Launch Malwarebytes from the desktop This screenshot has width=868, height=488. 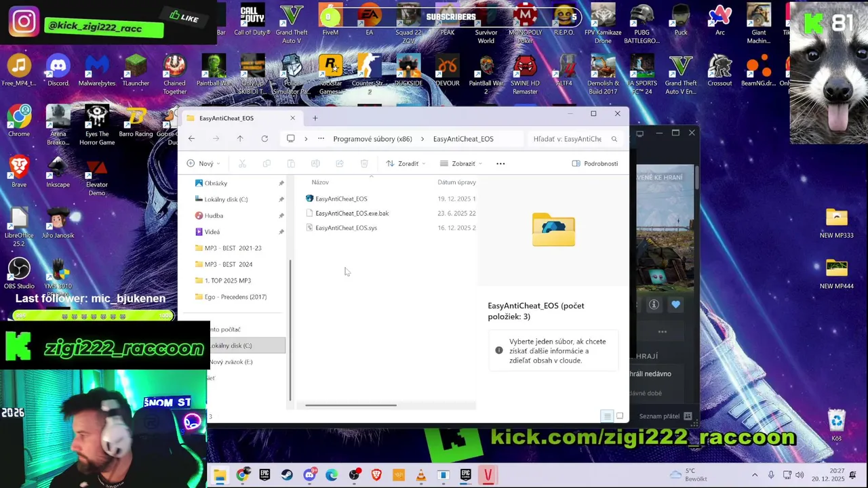pyautogui.click(x=97, y=70)
